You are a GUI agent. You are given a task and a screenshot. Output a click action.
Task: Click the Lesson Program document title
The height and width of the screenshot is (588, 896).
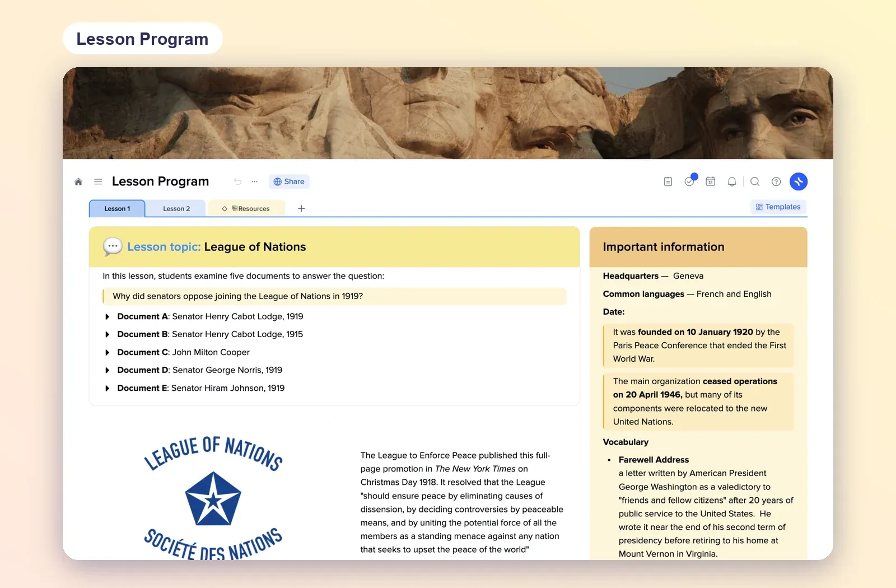pos(160,181)
